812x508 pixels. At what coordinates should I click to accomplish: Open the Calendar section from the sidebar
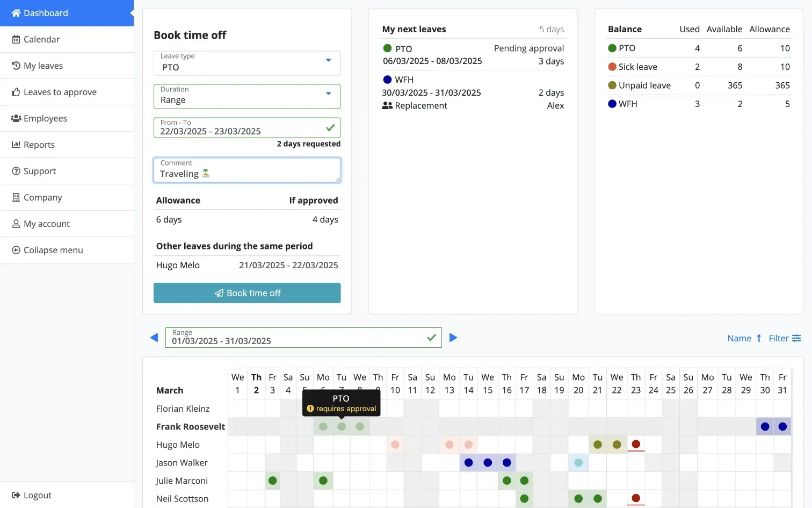[x=41, y=39]
